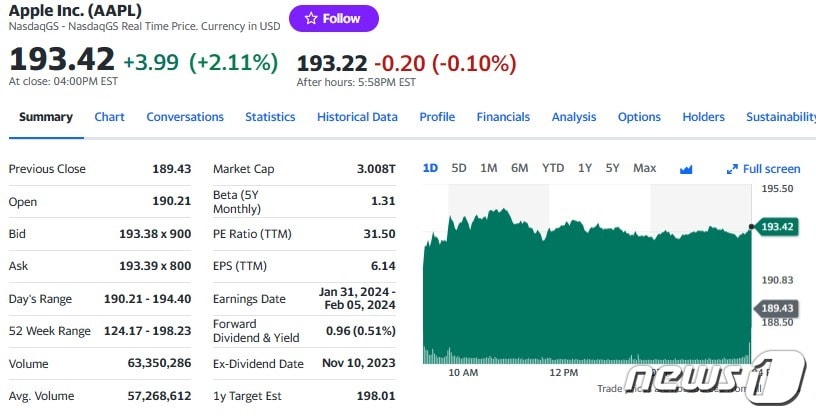Show the Max chart range
Viewport: 816px width, 417px height.
click(645, 168)
